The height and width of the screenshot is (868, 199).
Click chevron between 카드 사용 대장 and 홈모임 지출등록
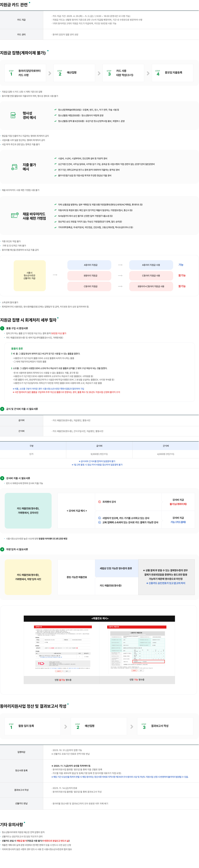(x=148, y=73)
